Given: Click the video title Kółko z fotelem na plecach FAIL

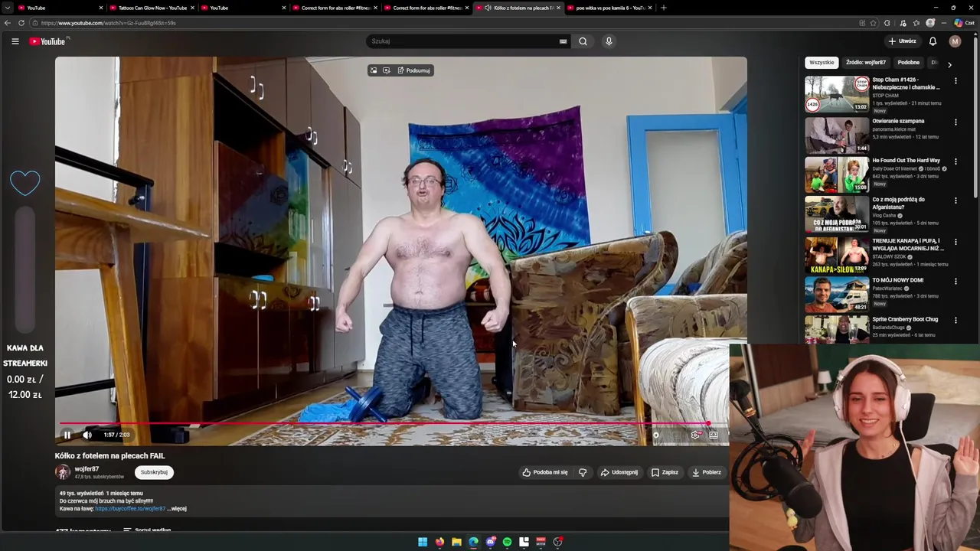Looking at the screenshot, I should [109, 456].
